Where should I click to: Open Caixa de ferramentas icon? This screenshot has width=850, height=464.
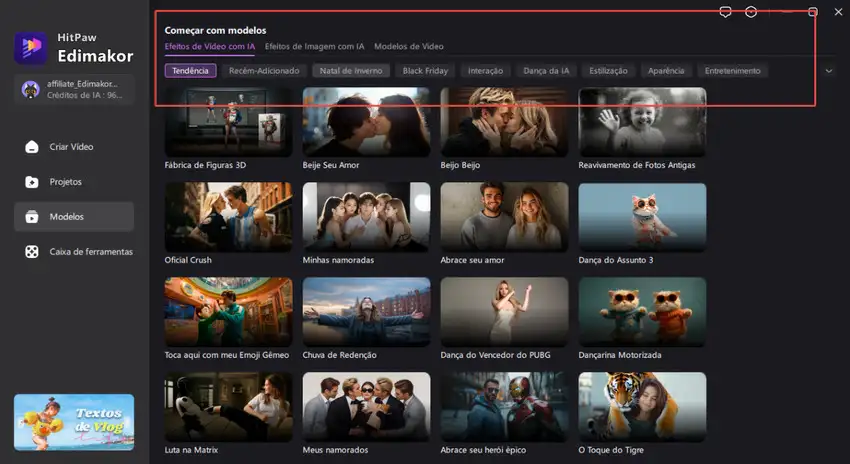point(32,252)
